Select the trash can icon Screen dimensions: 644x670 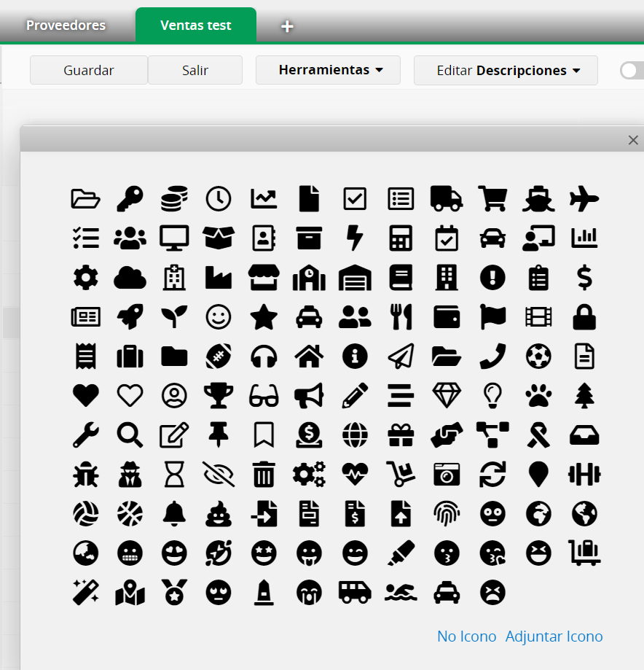[x=263, y=474]
